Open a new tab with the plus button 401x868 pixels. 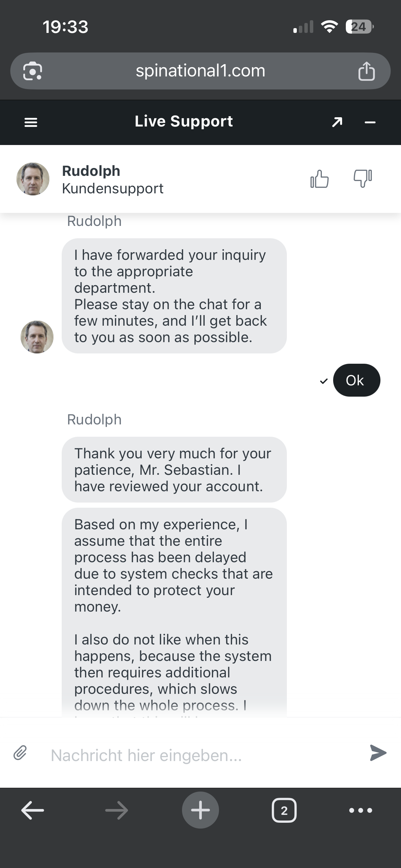[x=200, y=810]
